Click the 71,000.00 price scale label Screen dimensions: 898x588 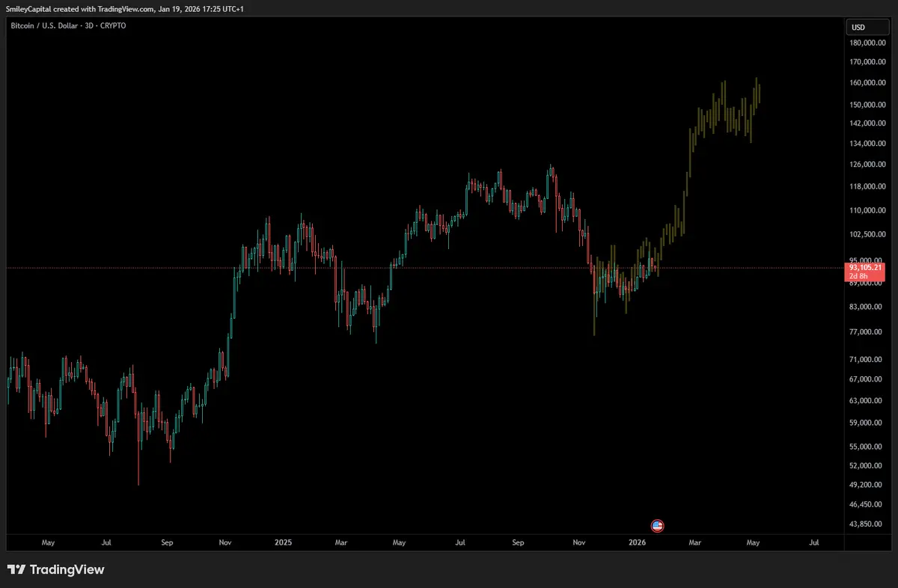pyautogui.click(x=867, y=359)
